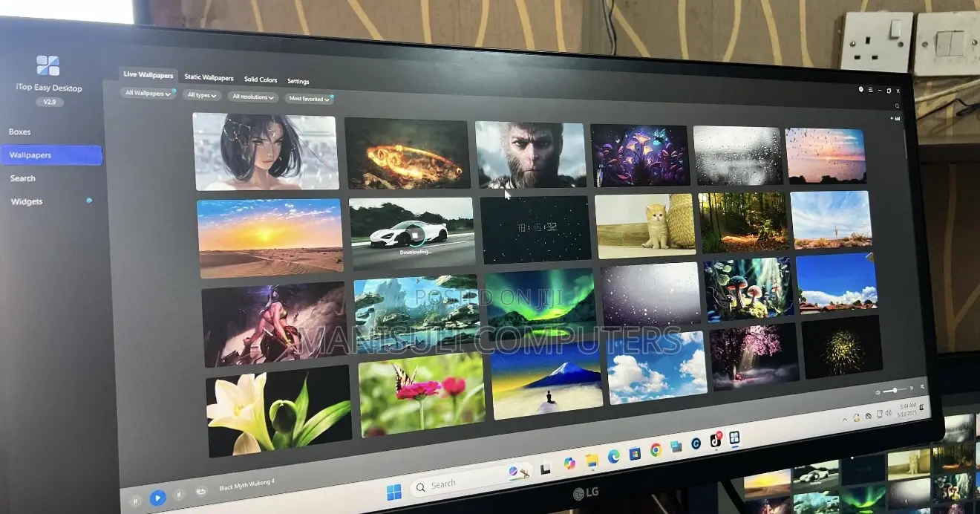Screen dimensions: 980x514
Task: Select the falling snow particles wallpaper
Action: [651, 295]
